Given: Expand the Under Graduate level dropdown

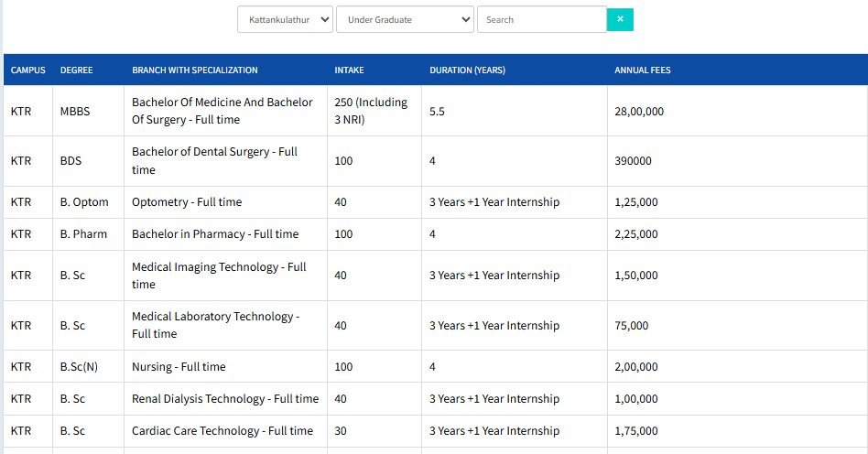Looking at the screenshot, I should click(x=405, y=19).
